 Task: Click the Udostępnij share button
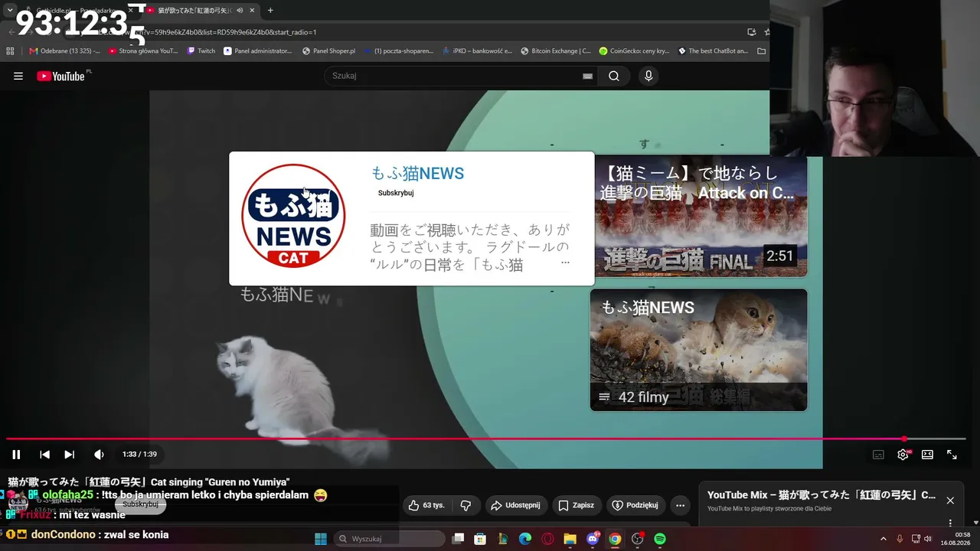515,505
